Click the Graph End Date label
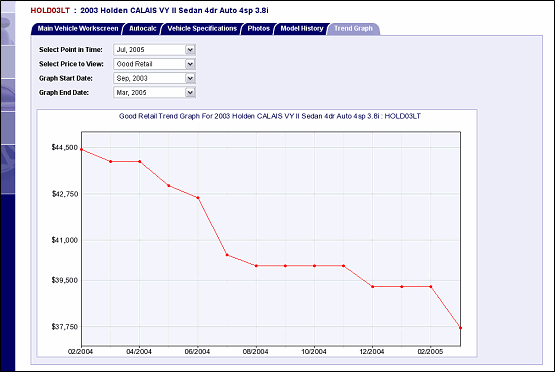This screenshot has width=555, height=372. 64,93
